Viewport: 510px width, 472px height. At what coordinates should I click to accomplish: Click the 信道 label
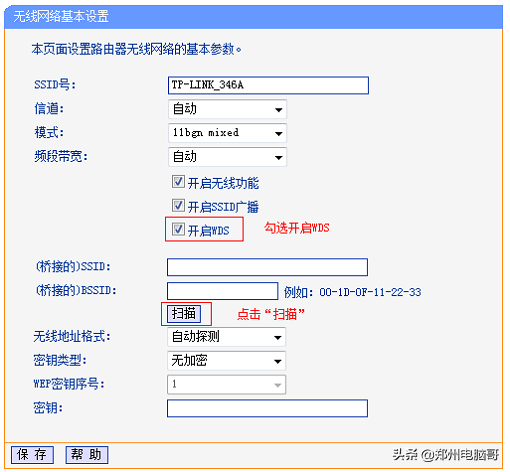[49, 109]
